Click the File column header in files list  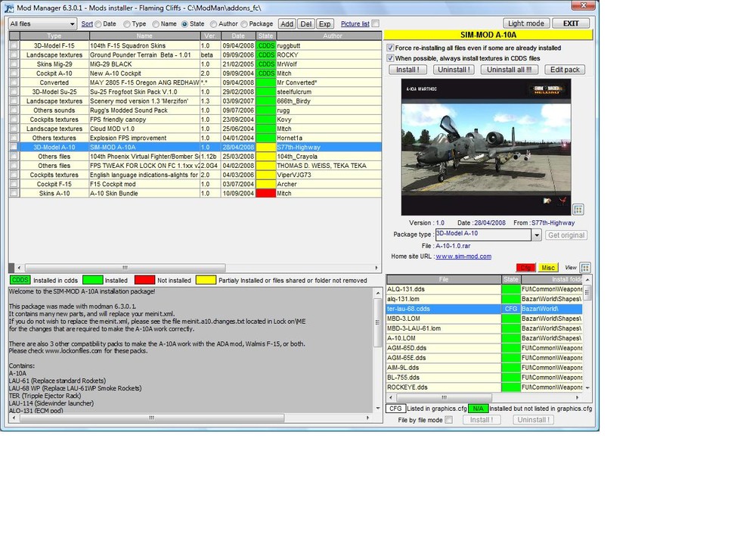tap(444, 279)
